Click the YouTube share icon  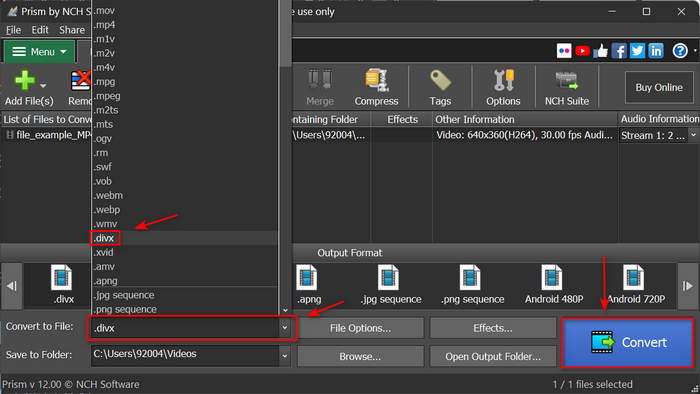pyautogui.click(x=582, y=51)
